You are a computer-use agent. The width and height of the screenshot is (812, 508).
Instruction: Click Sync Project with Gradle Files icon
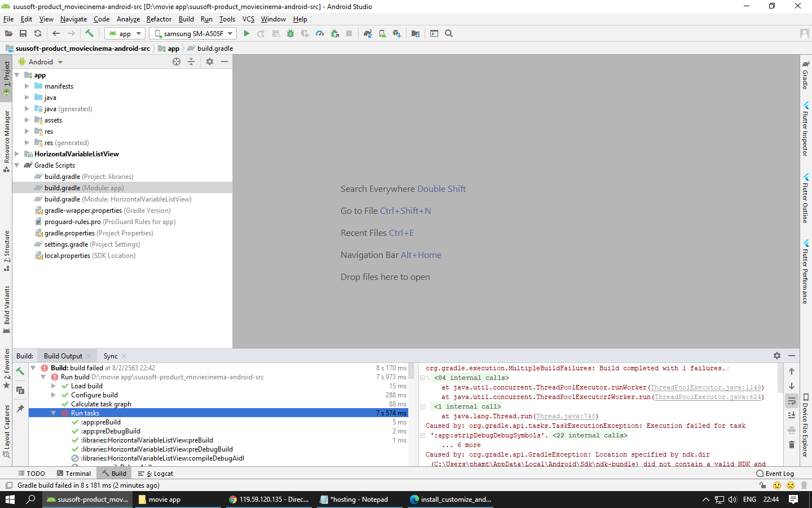pos(368,34)
